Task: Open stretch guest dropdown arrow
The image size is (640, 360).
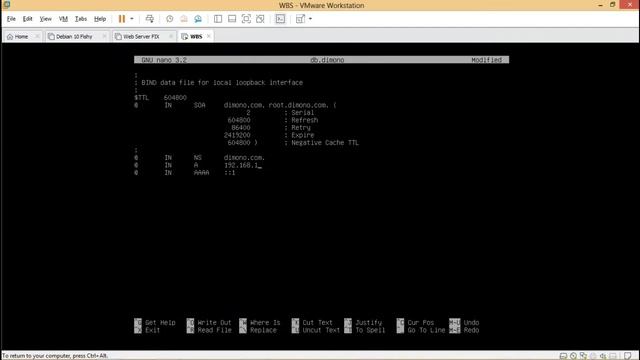Action: coord(310,19)
